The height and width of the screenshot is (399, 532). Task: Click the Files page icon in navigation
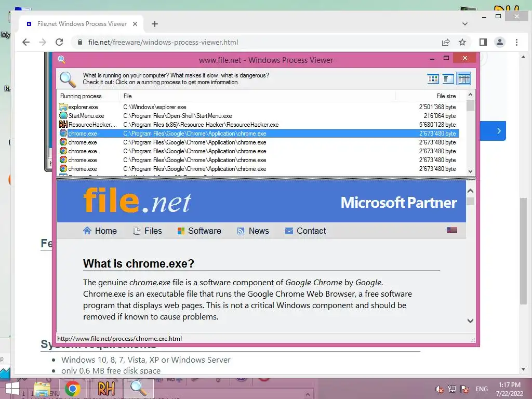pos(137,231)
